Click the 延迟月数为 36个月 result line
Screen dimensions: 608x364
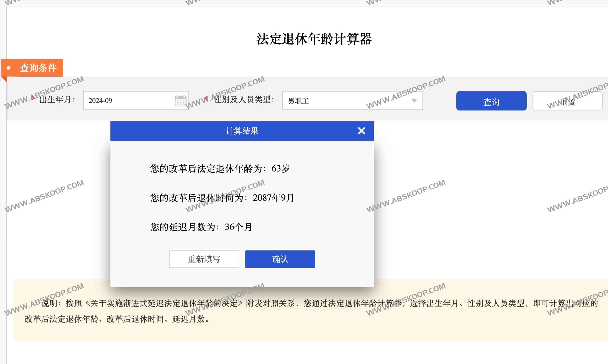point(201,227)
